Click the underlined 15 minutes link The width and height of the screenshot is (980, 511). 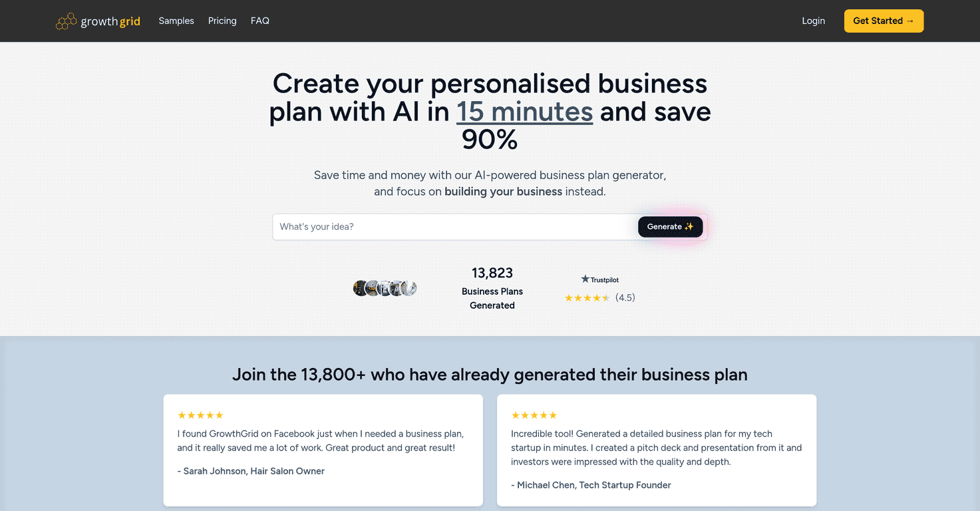click(x=524, y=112)
